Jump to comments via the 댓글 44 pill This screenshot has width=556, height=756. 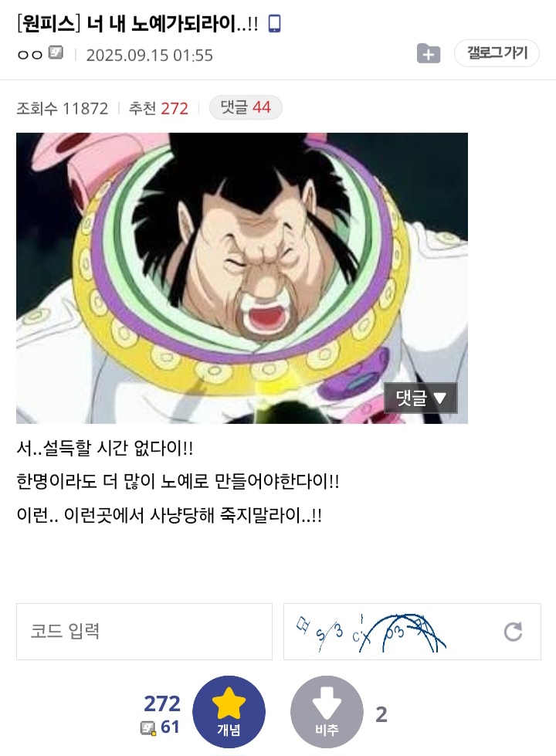click(x=246, y=107)
